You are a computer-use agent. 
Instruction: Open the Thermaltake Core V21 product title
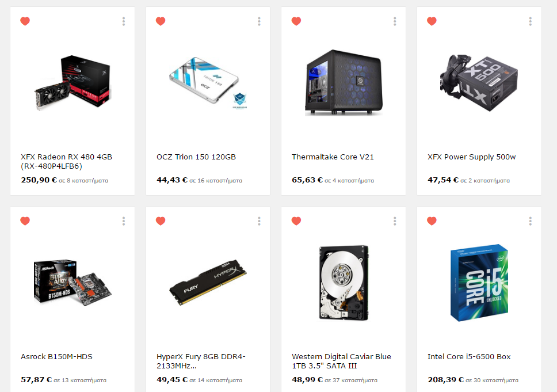coord(333,157)
